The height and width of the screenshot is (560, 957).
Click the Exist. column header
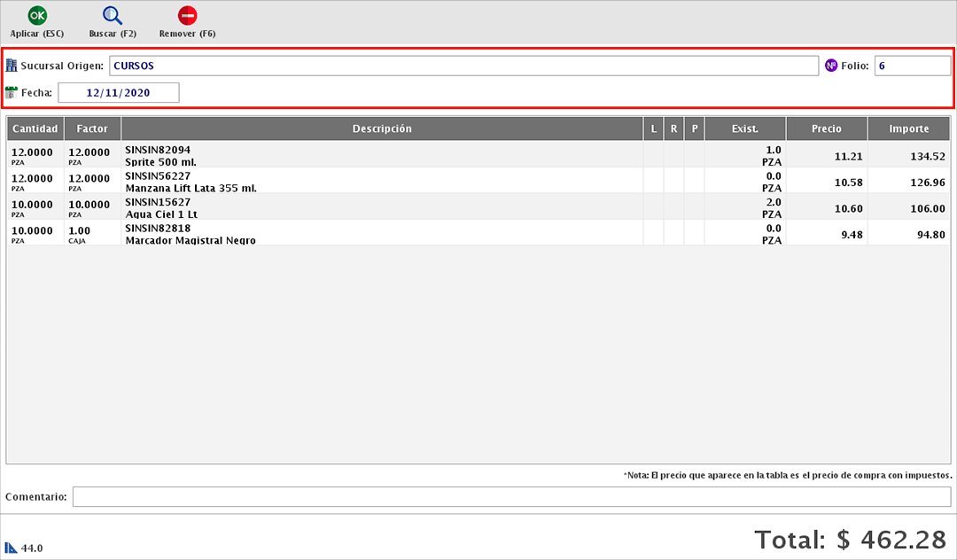[744, 128]
